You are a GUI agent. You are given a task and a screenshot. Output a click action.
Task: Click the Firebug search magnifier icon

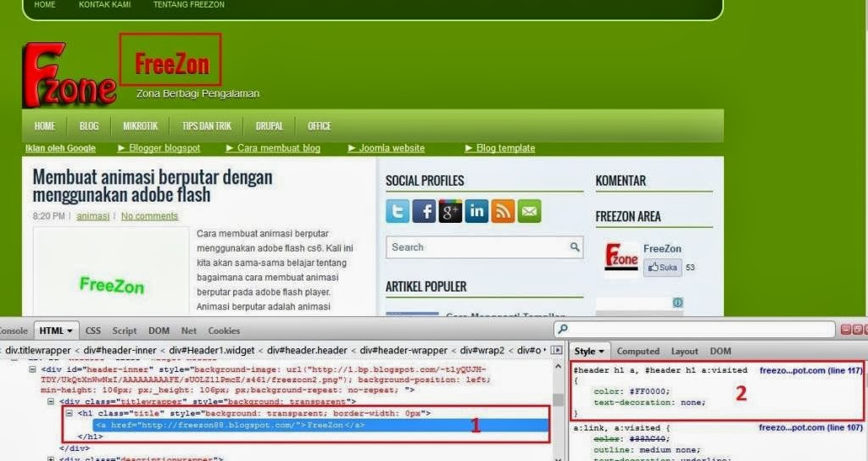point(563,330)
